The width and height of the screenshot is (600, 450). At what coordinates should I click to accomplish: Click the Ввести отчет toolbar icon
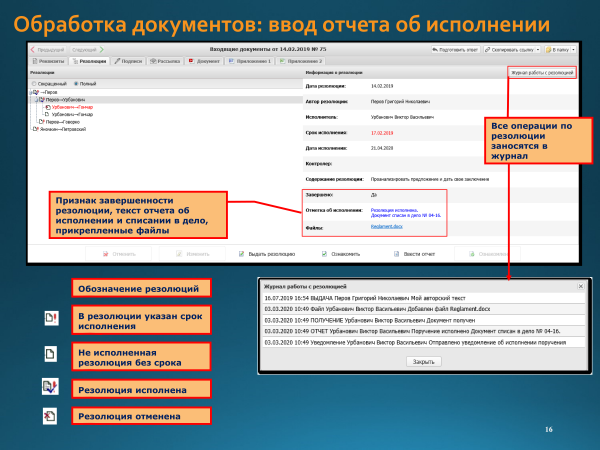405,254
